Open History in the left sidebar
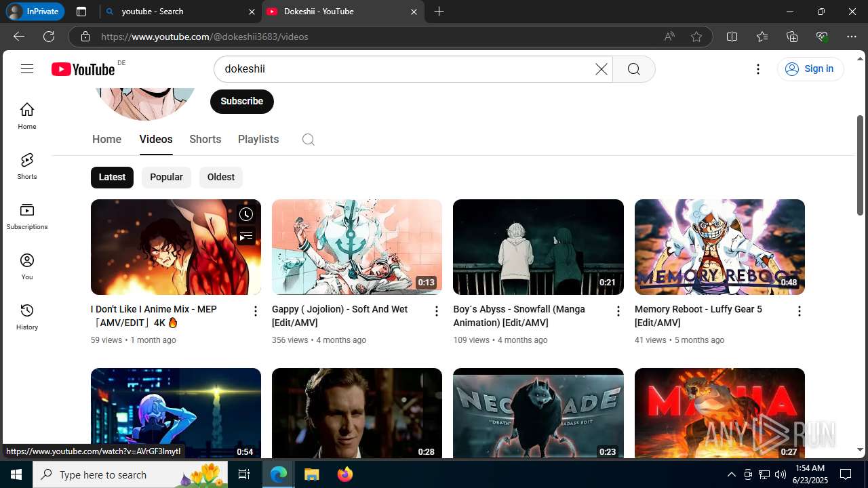Image resolution: width=868 pixels, height=488 pixels. click(x=27, y=317)
